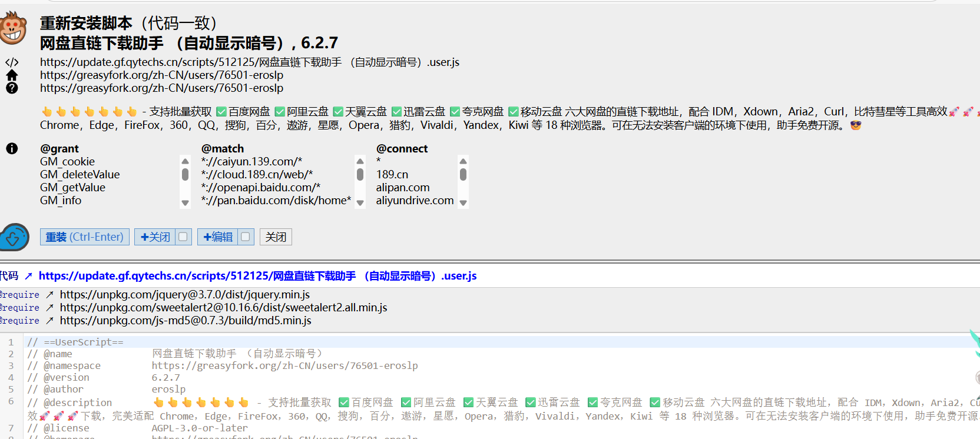Click the @grant list scrollbar thumb
This screenshot has width=980, height=439.
186,174
